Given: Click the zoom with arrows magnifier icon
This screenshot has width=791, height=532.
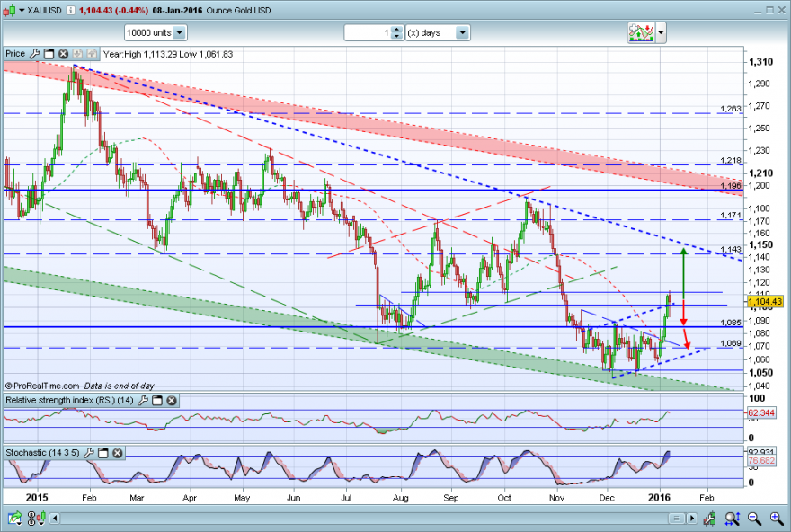Looking at the screenshot, I should [733, 518].
